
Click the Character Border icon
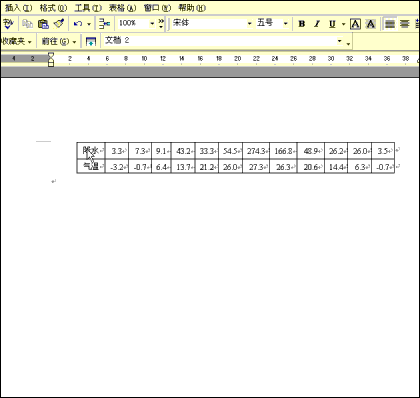pos(355,24)
